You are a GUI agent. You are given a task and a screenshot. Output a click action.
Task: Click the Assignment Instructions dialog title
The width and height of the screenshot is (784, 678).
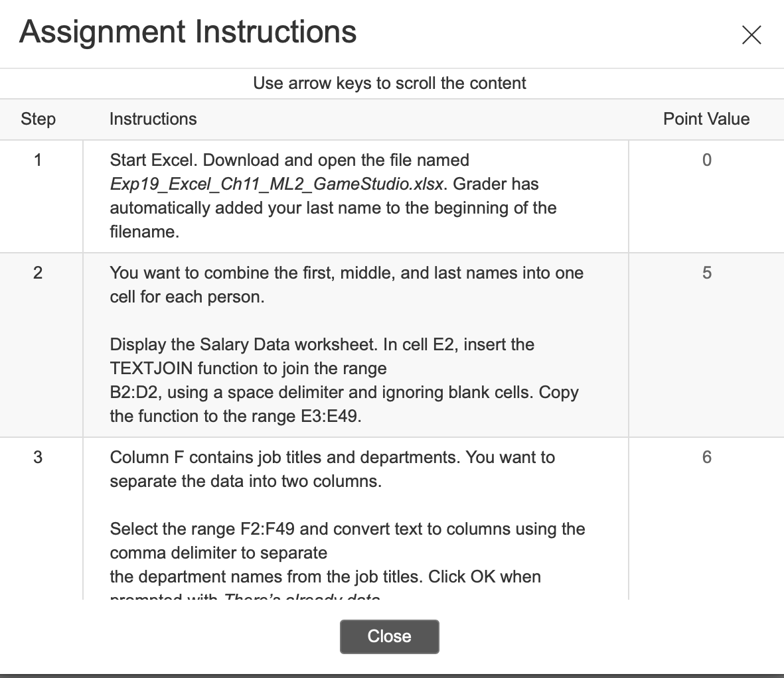coord(188,32)
